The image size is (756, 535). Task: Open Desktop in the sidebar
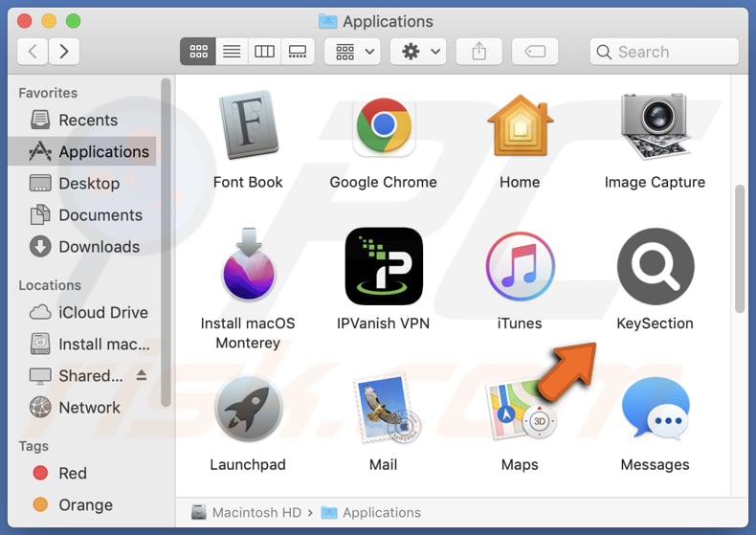82,183
